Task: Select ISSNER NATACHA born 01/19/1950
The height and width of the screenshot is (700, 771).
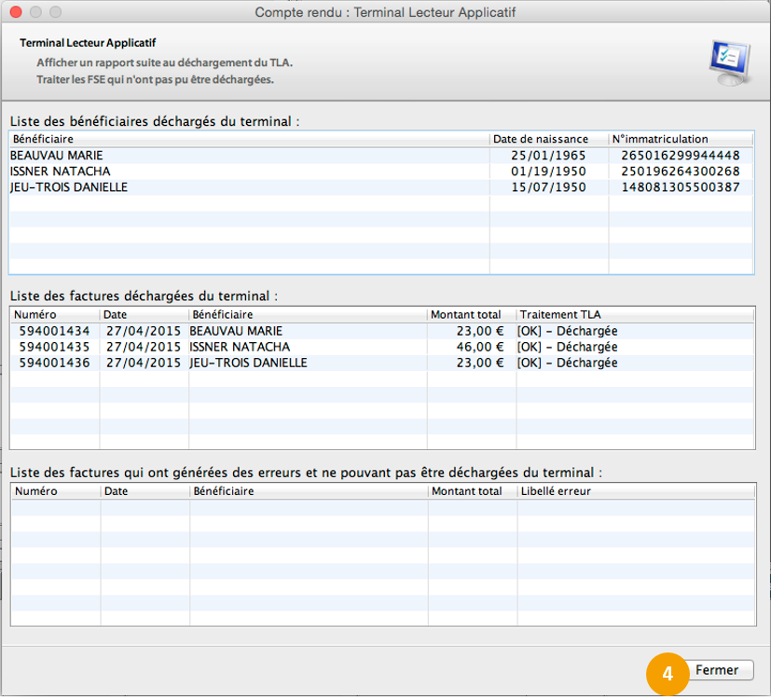Action: pos(61,172)
